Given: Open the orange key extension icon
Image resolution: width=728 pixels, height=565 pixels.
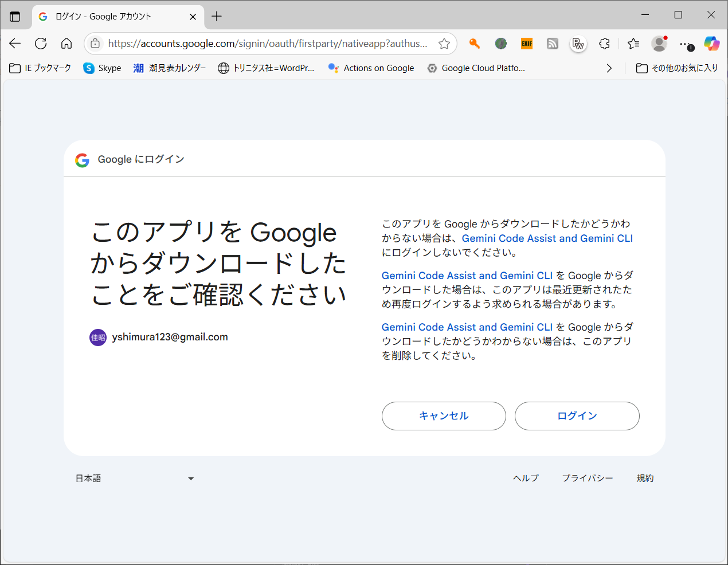Looking at the screenshot, I should 474,44.
